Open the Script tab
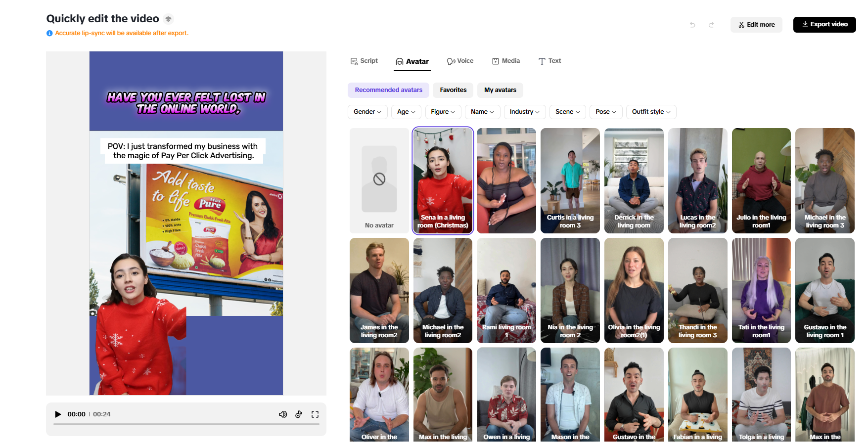868x446 pixels. (364, 61)
